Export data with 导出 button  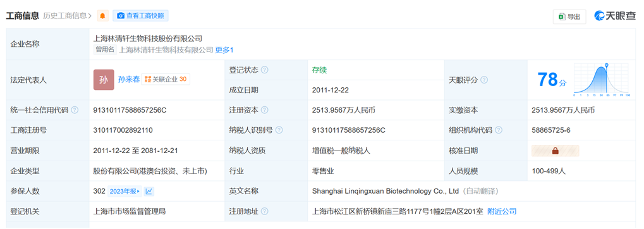click(x=569, y=17)
